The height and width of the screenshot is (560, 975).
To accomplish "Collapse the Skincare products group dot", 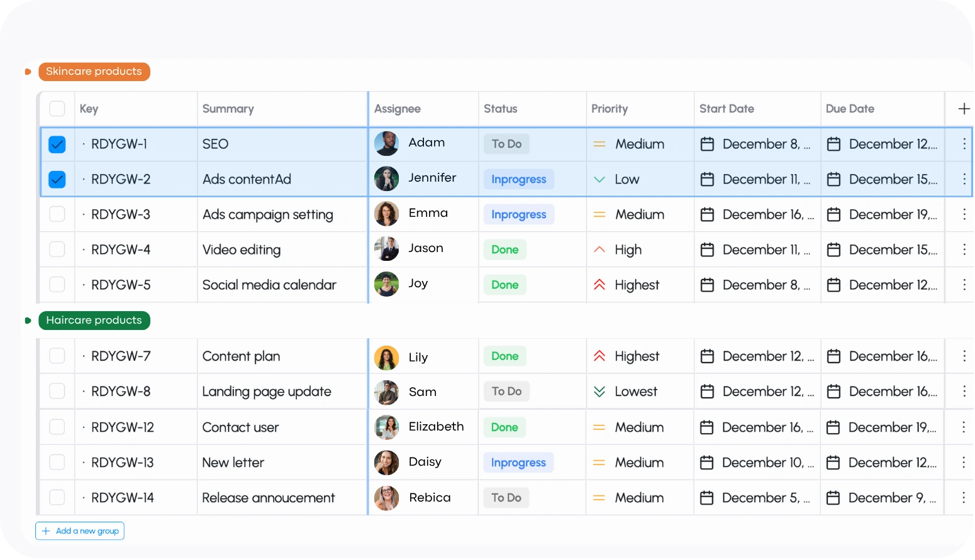I will (x=28, y=72).
